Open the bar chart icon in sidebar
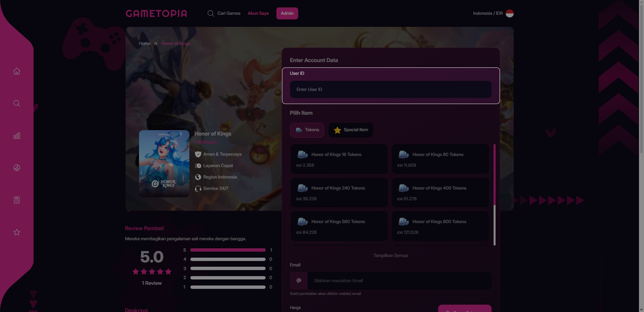Viewport: 644px width, 312px height. 17,136
